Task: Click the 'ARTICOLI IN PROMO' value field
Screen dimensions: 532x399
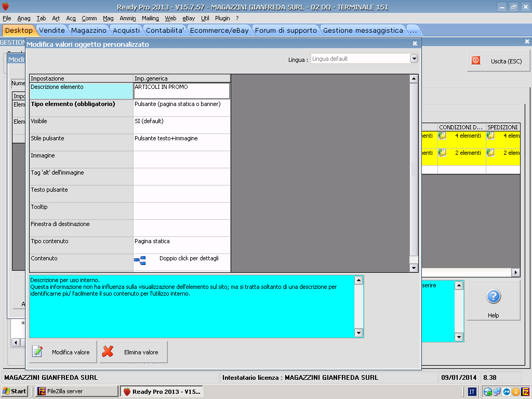Action: coord(182,91)
